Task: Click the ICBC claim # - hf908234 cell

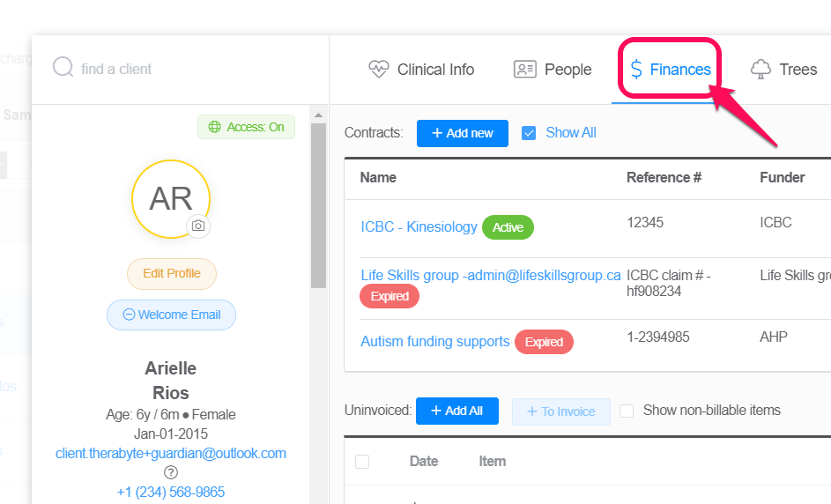Action: click(x=669, y=283)
